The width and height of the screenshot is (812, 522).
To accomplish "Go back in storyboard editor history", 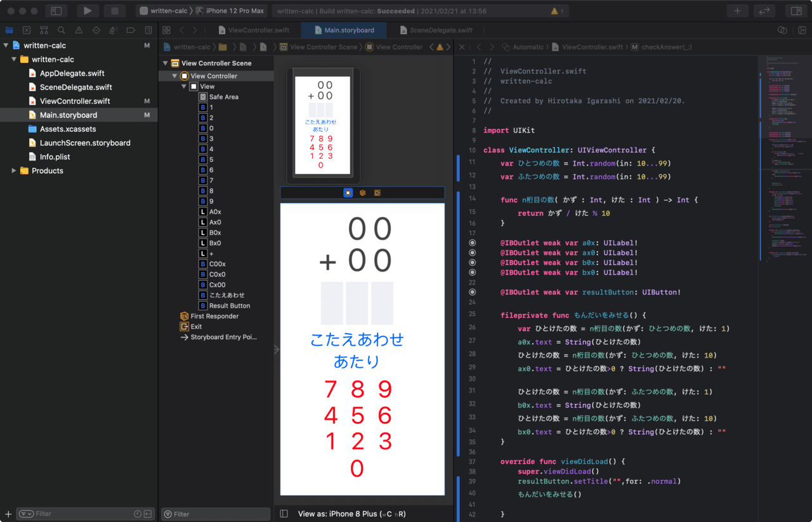I will [181, 30].
